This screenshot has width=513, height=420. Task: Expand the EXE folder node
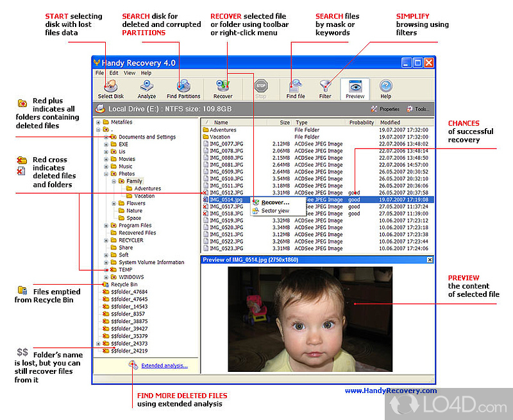pyautogui.click(x=106, y=144)
